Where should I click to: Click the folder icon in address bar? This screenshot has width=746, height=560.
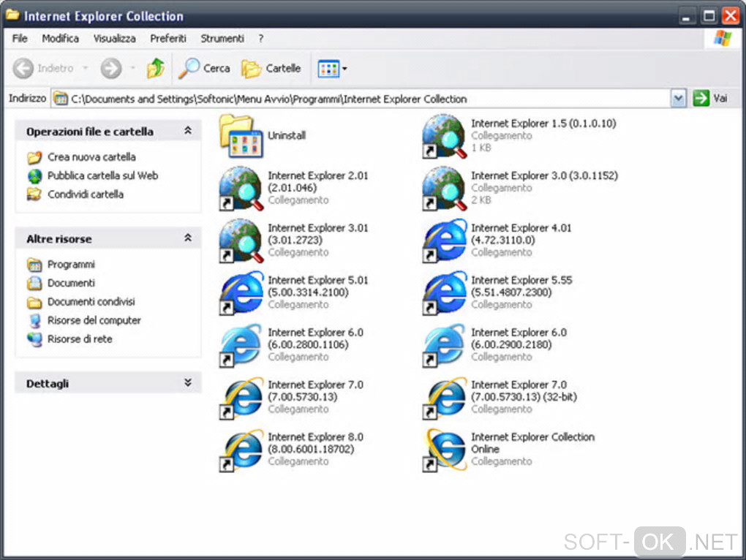point(61,99)
